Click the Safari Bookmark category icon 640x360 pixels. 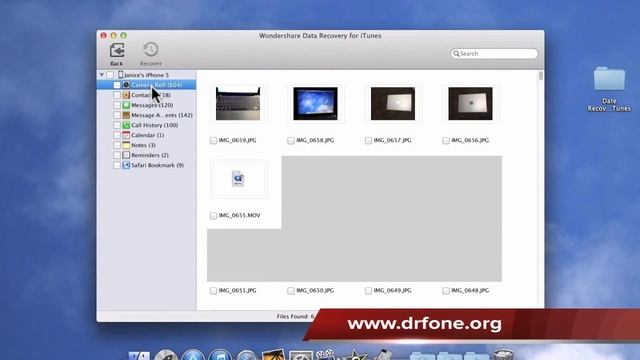click(x=126, y=165)
